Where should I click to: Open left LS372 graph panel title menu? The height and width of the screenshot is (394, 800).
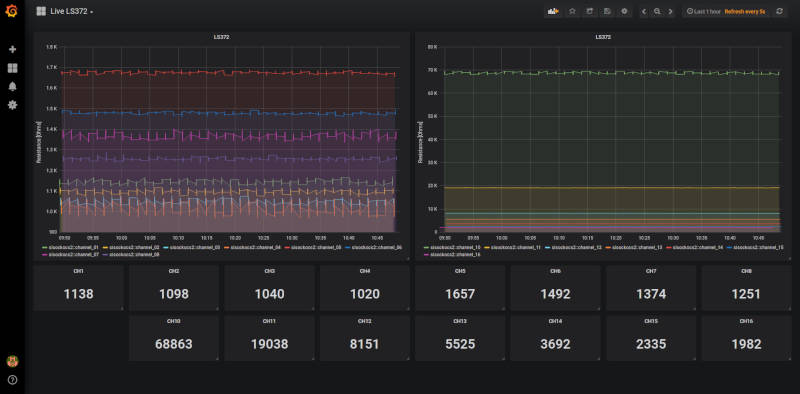[221, 37]
